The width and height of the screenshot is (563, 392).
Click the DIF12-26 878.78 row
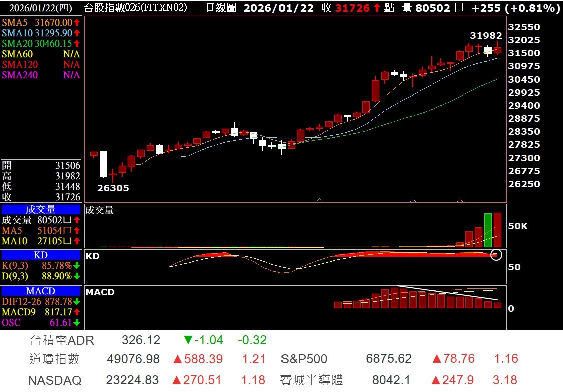(41, 301)
